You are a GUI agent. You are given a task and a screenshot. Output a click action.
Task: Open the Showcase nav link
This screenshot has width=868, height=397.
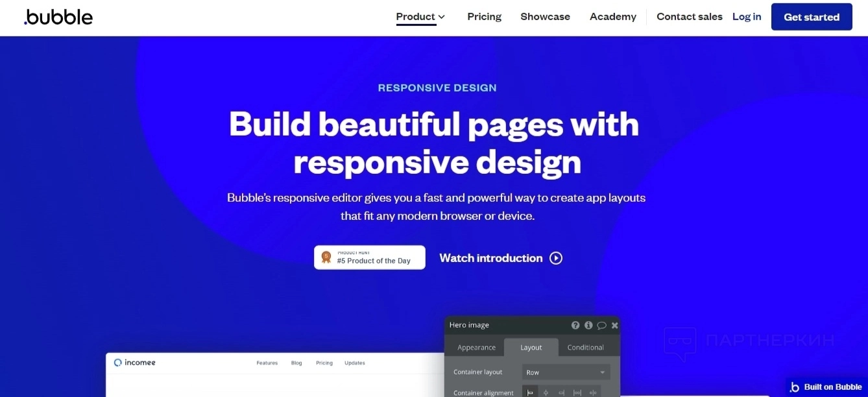pyautogui.click(x=545, y=17)
